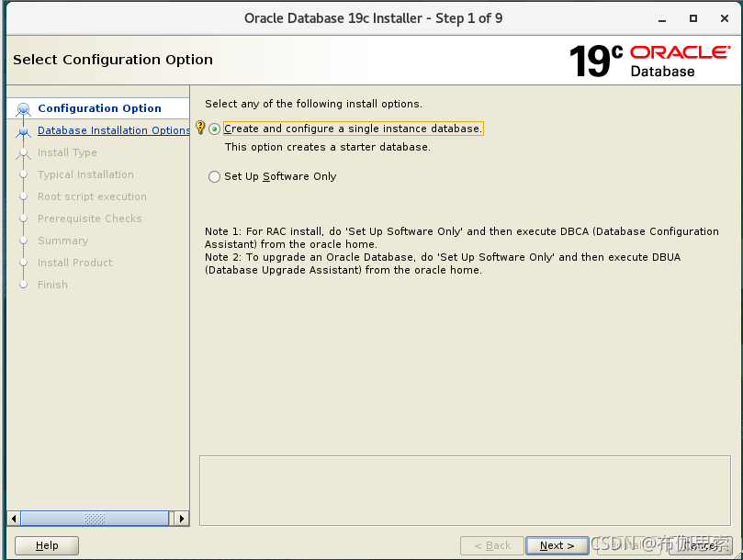Click the Root script execution step label

(x=92, y=196)
